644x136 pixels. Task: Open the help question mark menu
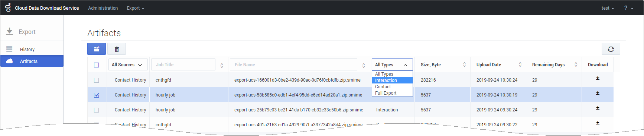[628, 8]
